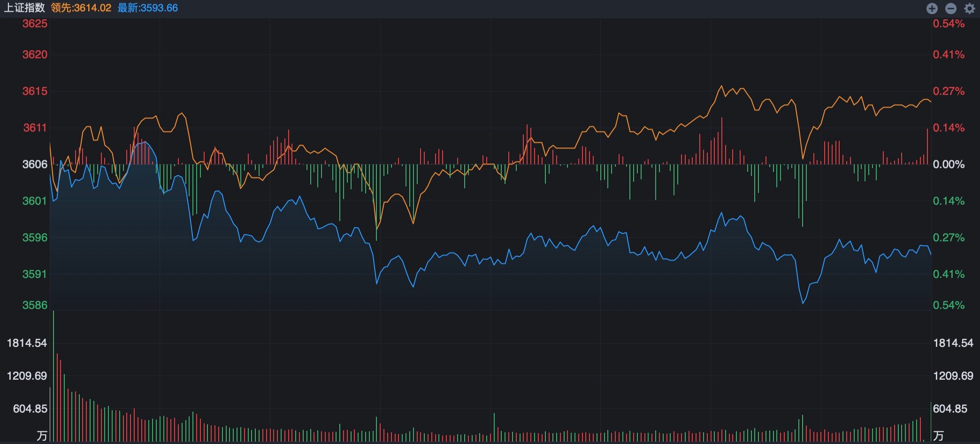Viewport: 980px width, 444px height.
Task: Click the 3625 price axis label
Action: tap(35, 23)
